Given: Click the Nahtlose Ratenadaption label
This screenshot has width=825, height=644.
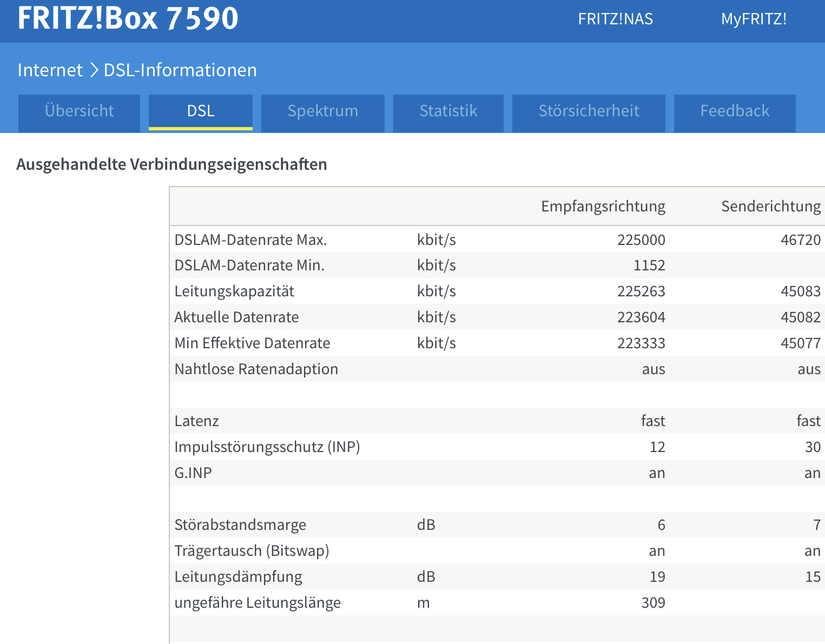Looking at the screenshot, I should pyautogui.click(x=256, y=369).
